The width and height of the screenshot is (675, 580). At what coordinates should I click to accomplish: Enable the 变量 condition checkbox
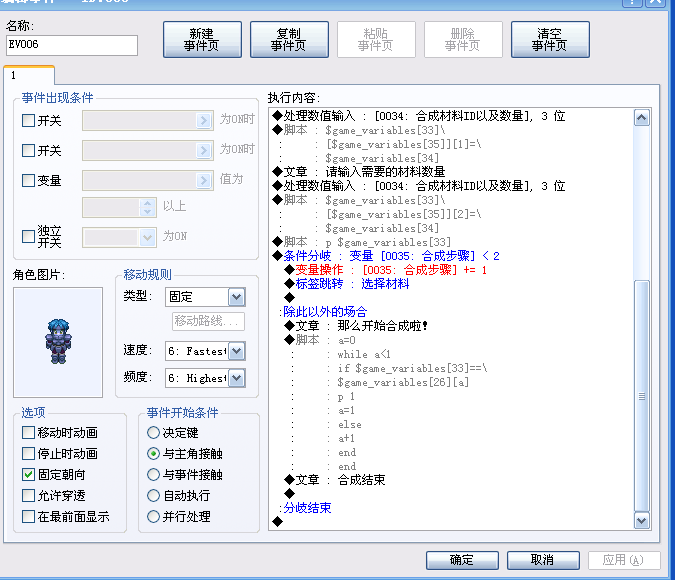coord(28,180)
